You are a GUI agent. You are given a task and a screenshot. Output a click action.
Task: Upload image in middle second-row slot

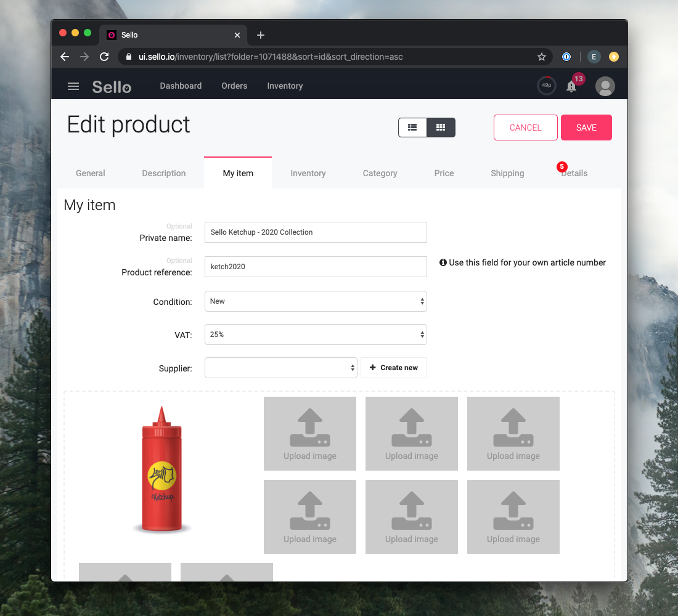click(412, 517)
